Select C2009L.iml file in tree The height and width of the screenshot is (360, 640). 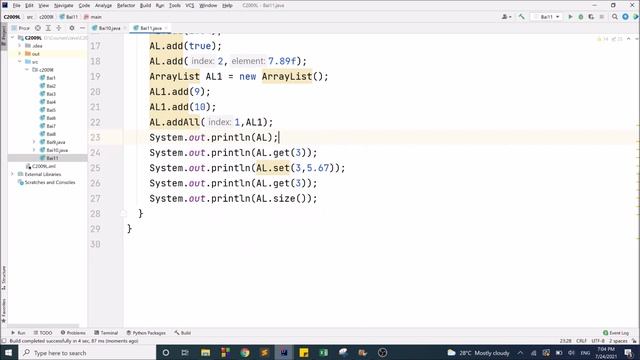coord(40,166)
